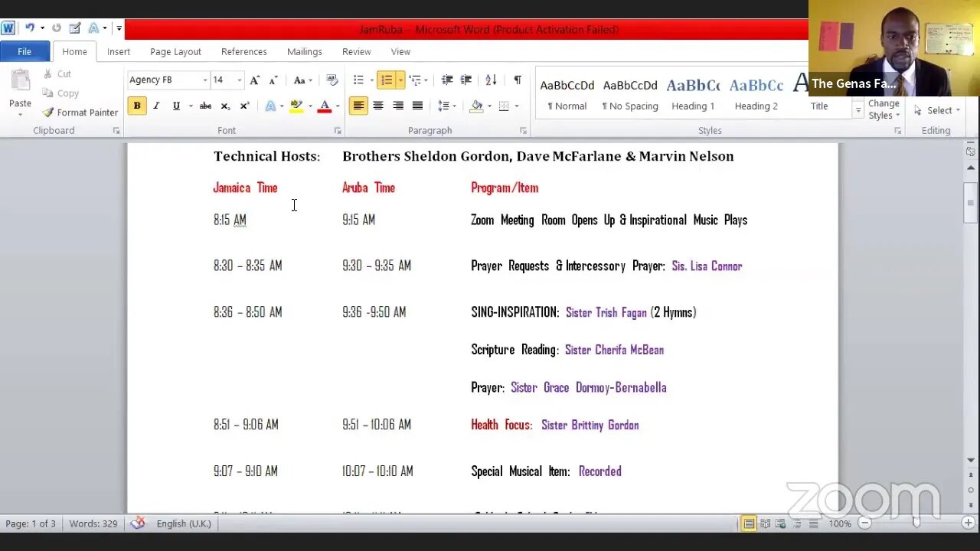Screen dimensions: 980x551
Task: Click the Page: 1 of 3 indicator
Action: coord(31,523)
